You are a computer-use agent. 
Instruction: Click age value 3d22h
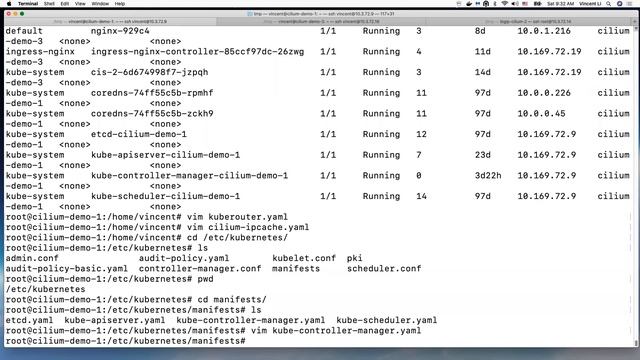click(488, 176)
